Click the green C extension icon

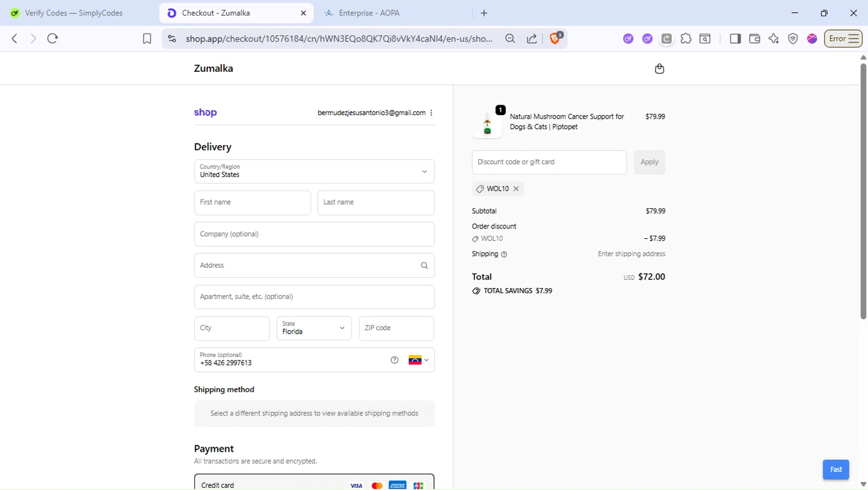[667, 39]
